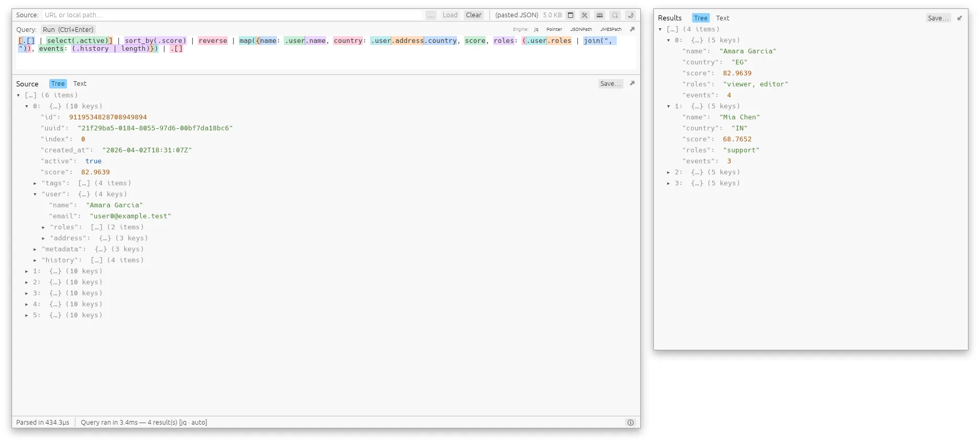Image resolution: width=980 pixels, height=443 pixels.
Task: Open the tools icon with crossed wrench and hammer
Action: coord(585,15)
